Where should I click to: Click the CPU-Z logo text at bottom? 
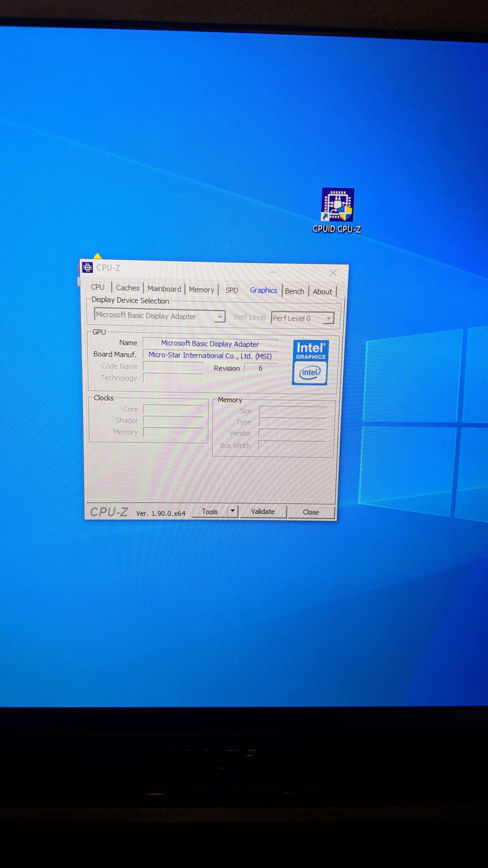[109, 512]
